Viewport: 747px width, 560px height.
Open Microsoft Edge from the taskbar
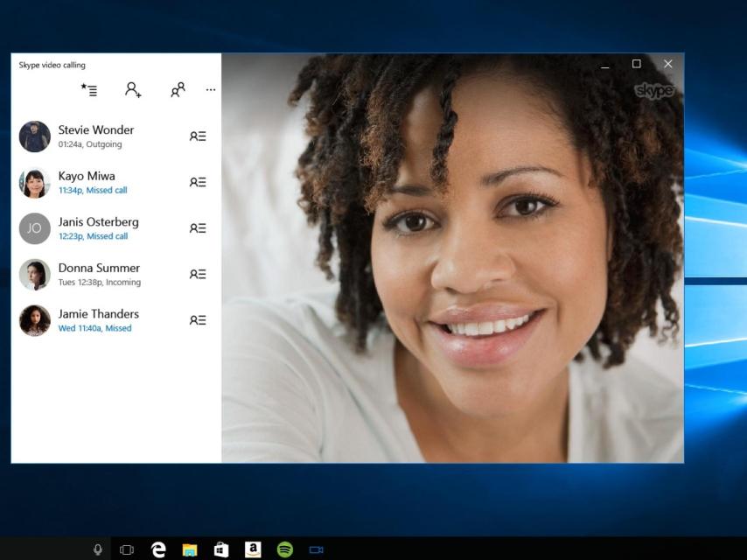[158, 549]
